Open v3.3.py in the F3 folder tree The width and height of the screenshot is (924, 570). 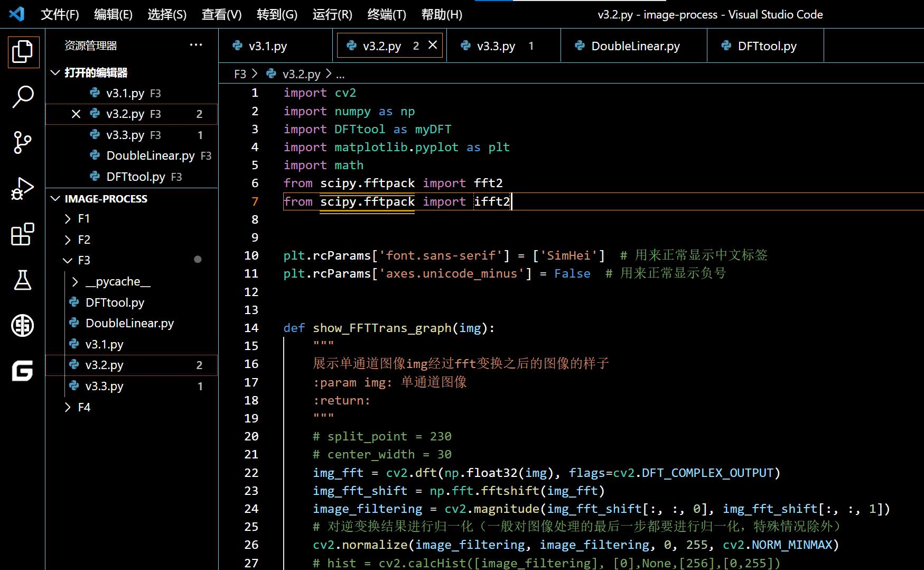coord(131,386)
